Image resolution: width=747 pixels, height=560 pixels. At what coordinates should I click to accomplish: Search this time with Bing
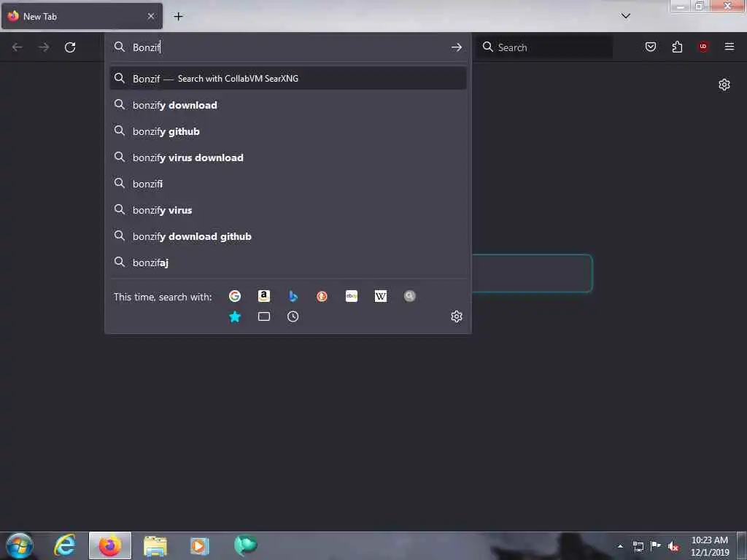pos(293,296)
